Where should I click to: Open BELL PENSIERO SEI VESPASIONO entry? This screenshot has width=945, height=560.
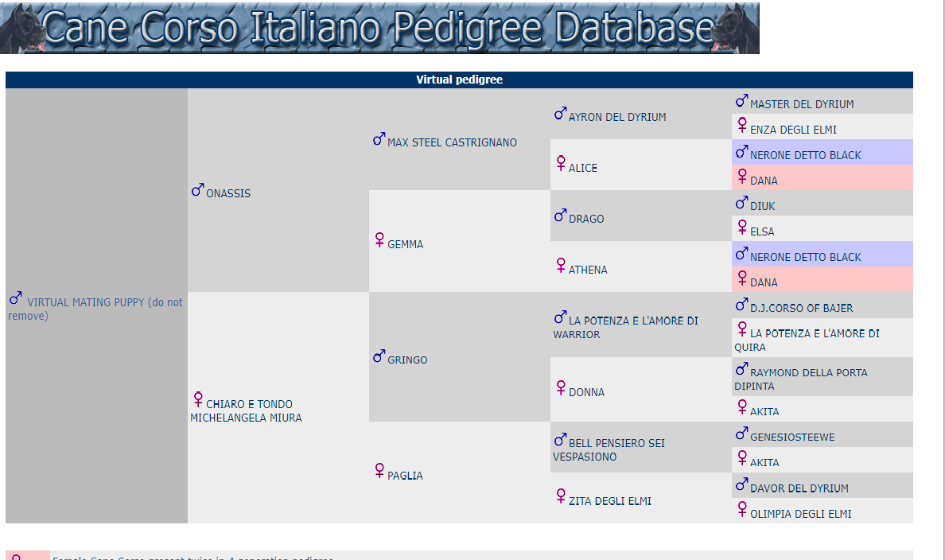(x=609, y=450)
